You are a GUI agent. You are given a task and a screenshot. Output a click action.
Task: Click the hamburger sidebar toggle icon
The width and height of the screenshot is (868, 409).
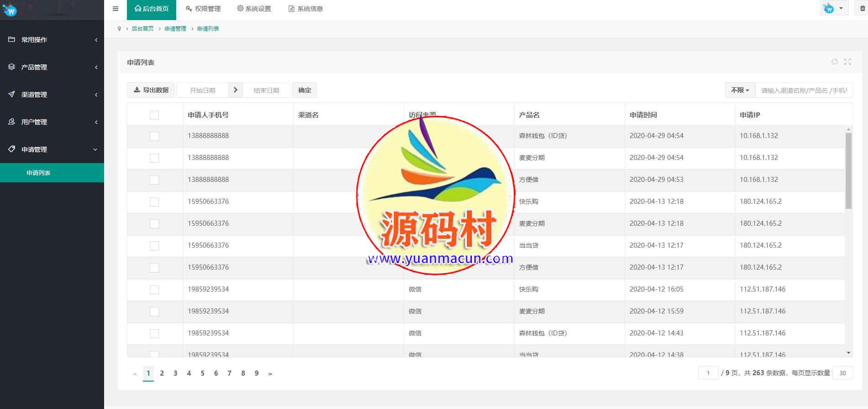pos(116,9)
